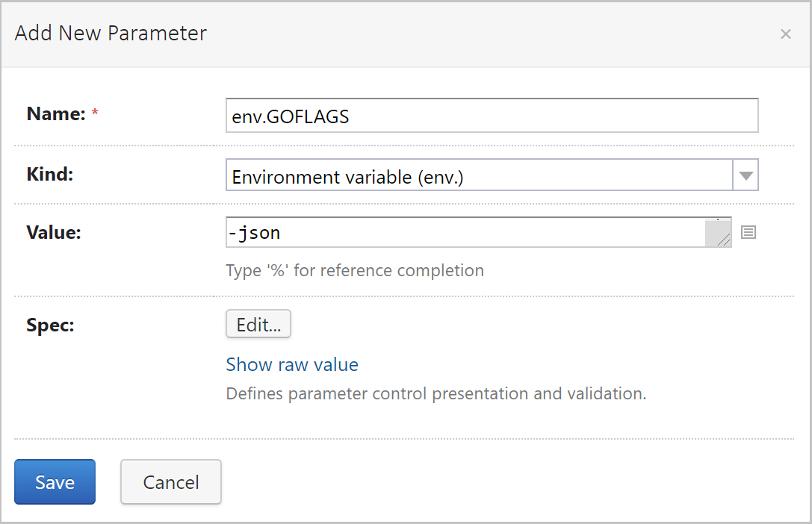
Task: Click the Kind dropdown arrow
Action: click(746, 175)
